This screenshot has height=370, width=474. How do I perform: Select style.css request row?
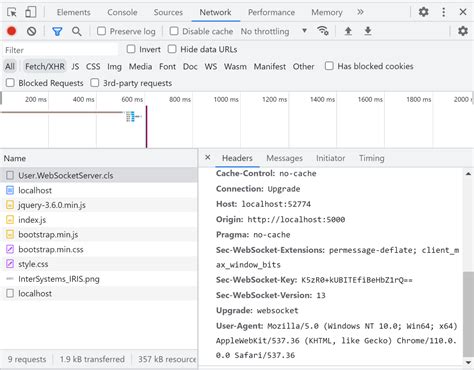click(99, 264)
